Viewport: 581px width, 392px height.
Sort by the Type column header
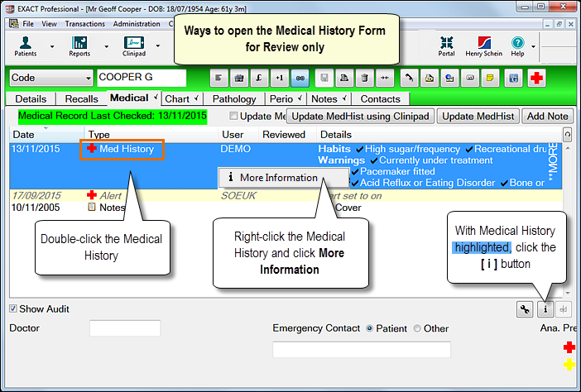[x=151, y=134]
